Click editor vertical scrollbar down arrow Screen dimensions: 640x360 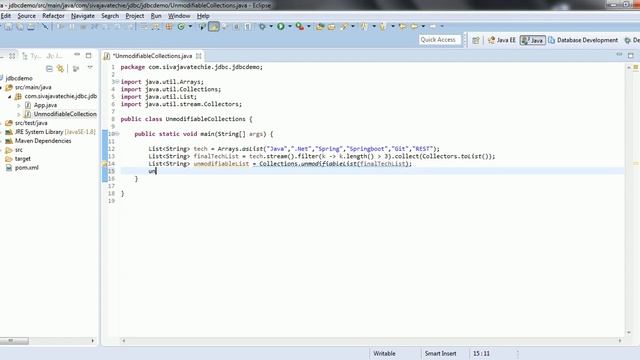click(x=629, y=333)
